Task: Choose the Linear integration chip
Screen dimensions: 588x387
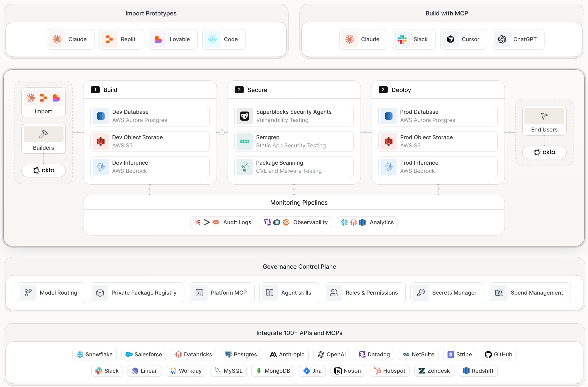Action: coord(144,371)
